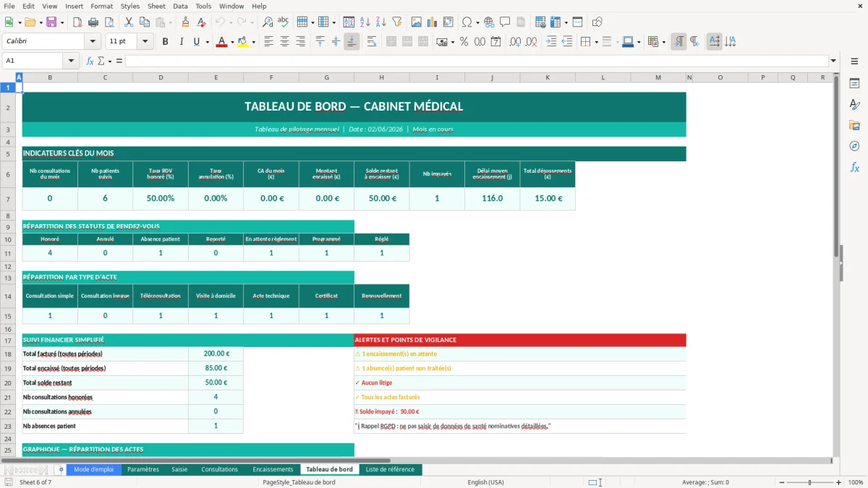Click Insert Hyperlink globe icon
Screen dimensions: 868x488
[489, 22]
